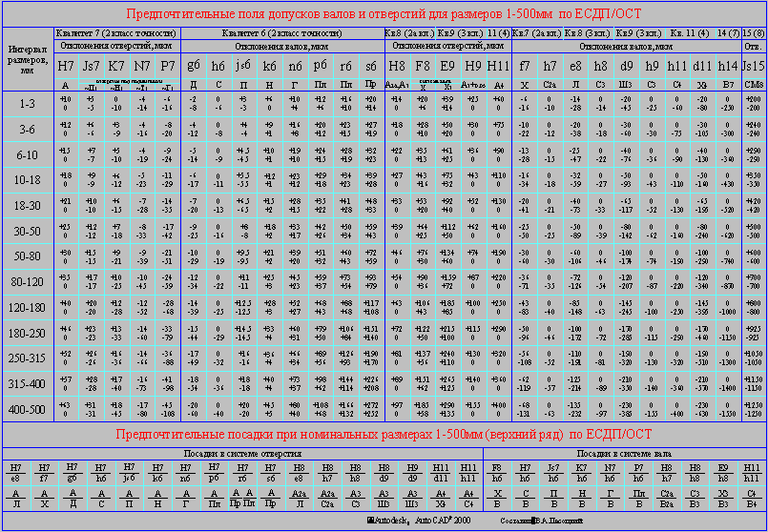Image resolution: width=768 pixels, height=532 pixels.
Task: Select the H7/e8 fit cell
Action: pos(16,472)
